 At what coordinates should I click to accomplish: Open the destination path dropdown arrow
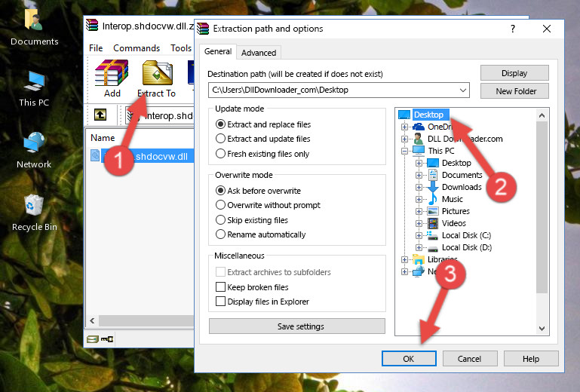click(463, 90)
